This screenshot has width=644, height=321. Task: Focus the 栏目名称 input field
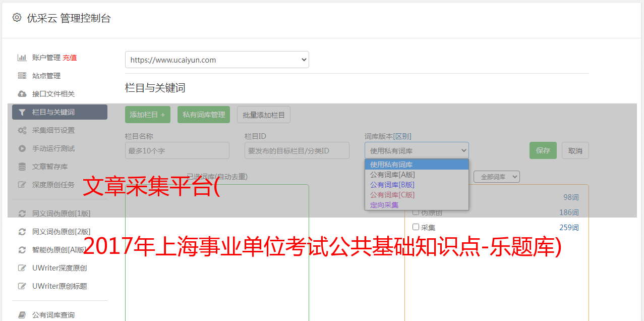click(177, 150)
